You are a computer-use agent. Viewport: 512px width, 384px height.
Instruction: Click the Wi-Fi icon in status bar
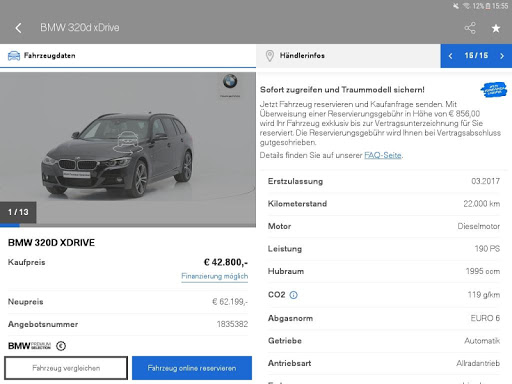tap(466, 6)
